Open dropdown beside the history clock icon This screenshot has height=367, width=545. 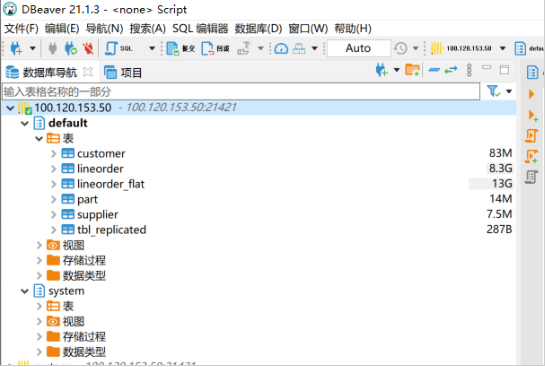415,48
